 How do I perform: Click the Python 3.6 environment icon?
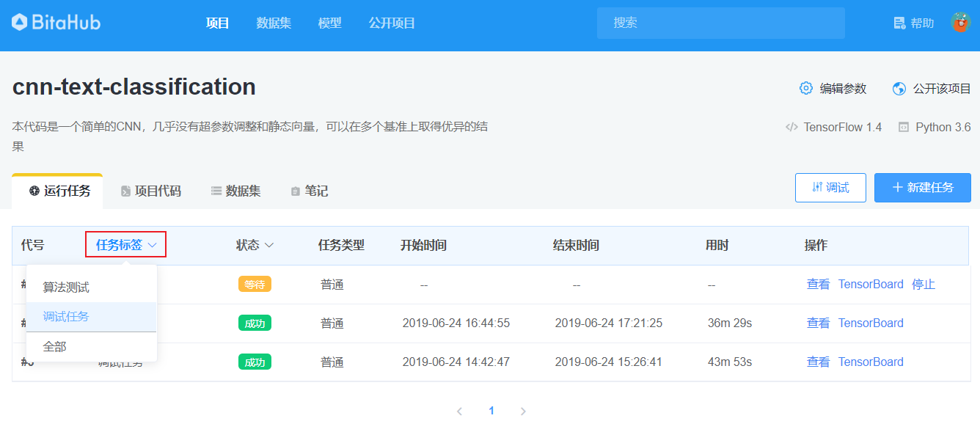click(904, 126)
